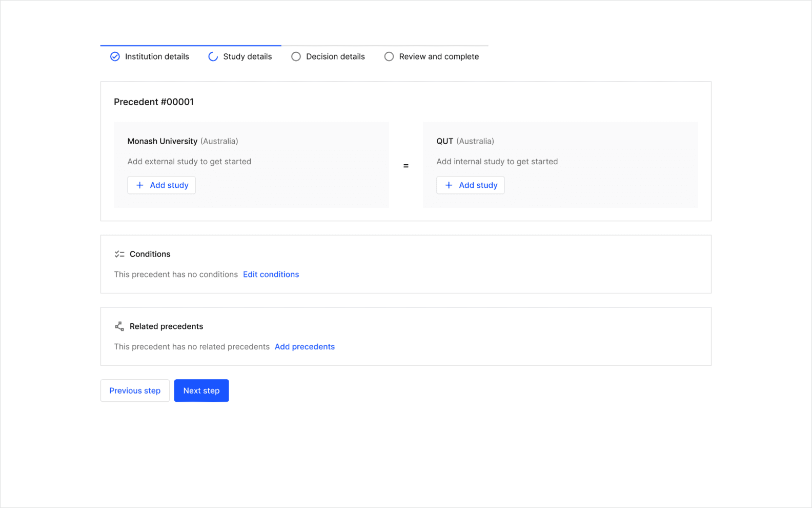Click 'This precedent has no related precedents' text
This screenshot has height=508, width=812.
pos(192,347)
